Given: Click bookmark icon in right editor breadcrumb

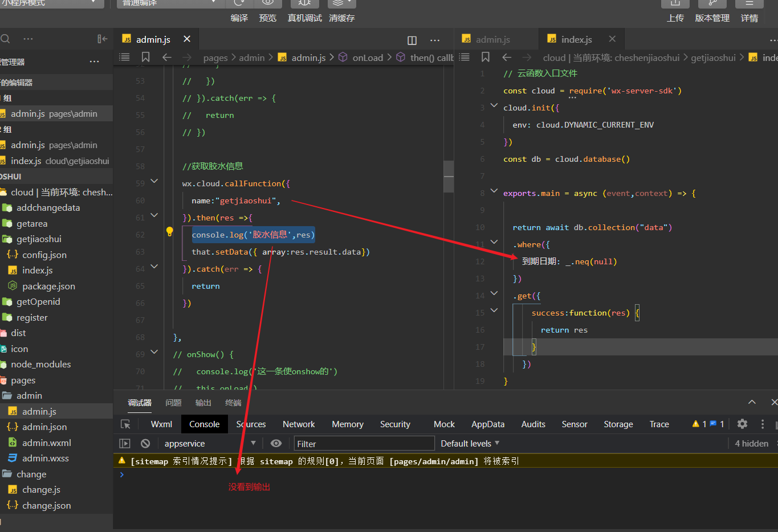Looking at the screenshot, I should click(486, 57).
